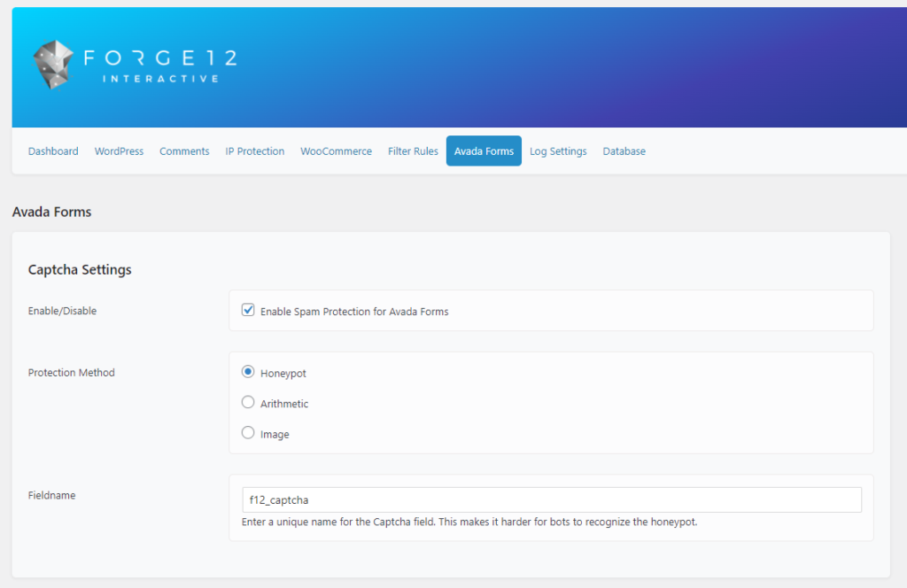This screenshot has height=588, width=907.
Task: Go to the Comments tab
Action: 184,151
